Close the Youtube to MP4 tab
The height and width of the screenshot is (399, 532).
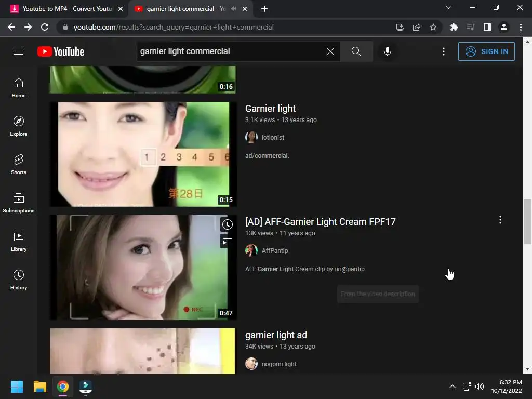[121, 9]
